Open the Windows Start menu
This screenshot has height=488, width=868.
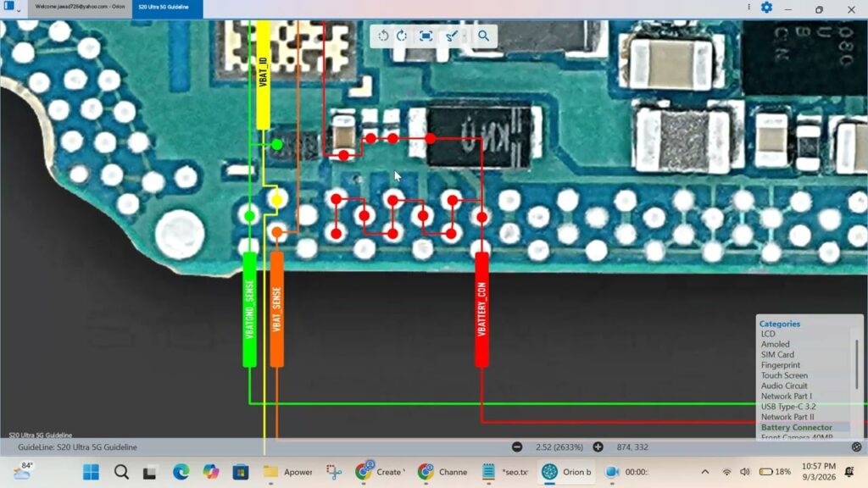(x=91, y=472)
